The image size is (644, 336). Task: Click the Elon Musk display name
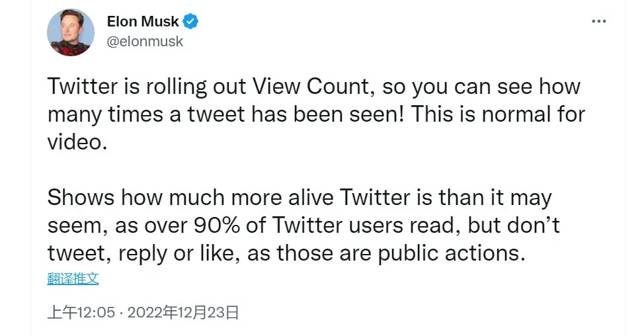[143, 22]
